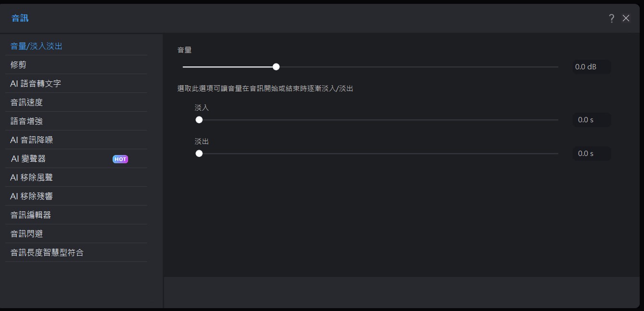
Task: Switch to the 音訊閃避 section
Action: coord(27,234)
